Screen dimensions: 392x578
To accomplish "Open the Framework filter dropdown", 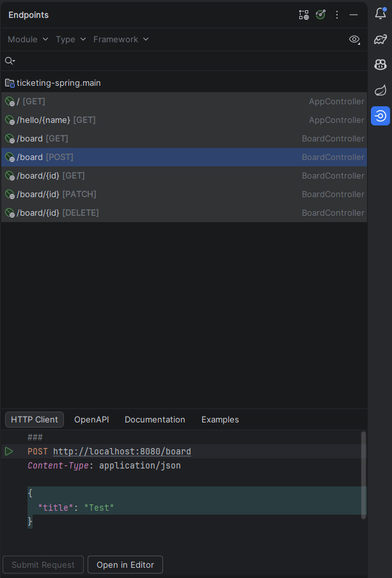I will coord(121,39).
